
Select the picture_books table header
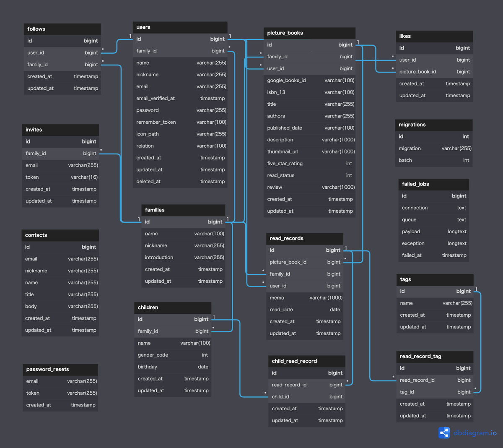[x=309, y=33]
